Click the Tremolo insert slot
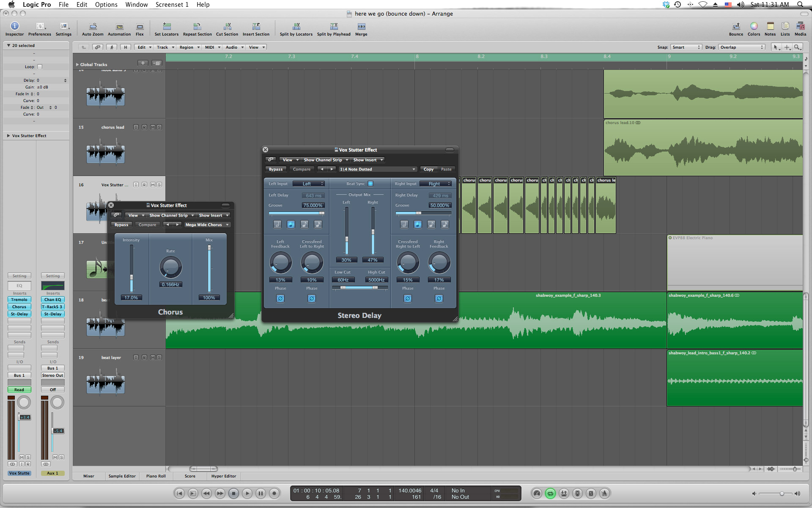The width and height of the screenshot is (812, 508). [x=19, y=299]
